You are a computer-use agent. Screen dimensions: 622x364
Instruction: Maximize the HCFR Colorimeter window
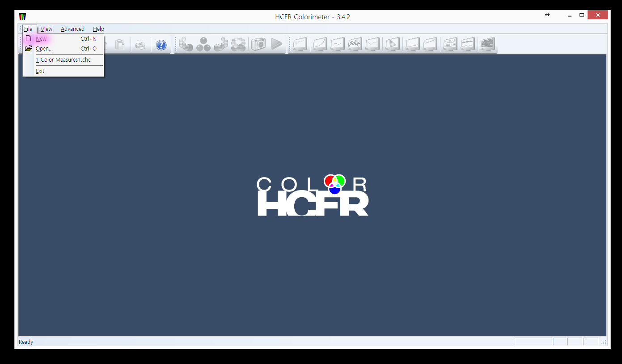click(582, 15)
